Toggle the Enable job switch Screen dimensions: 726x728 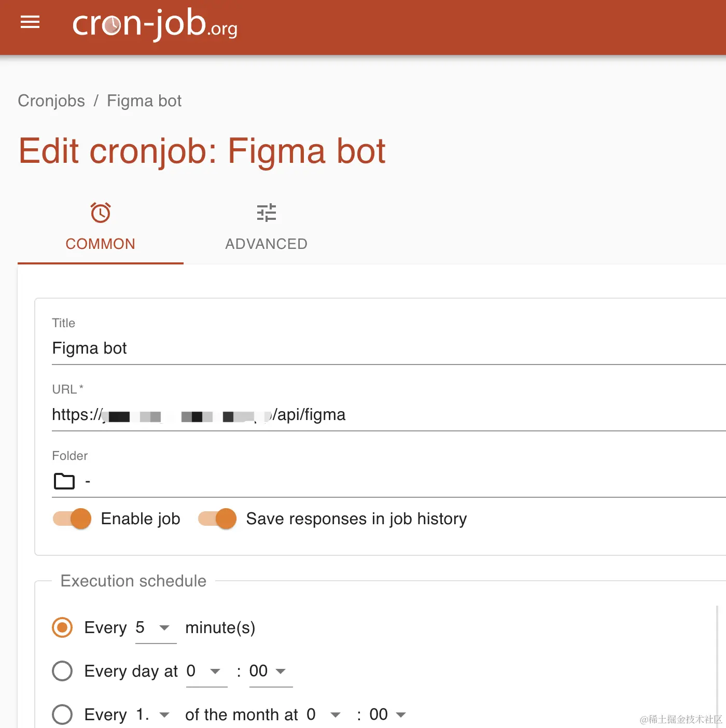tap(72, 519)
